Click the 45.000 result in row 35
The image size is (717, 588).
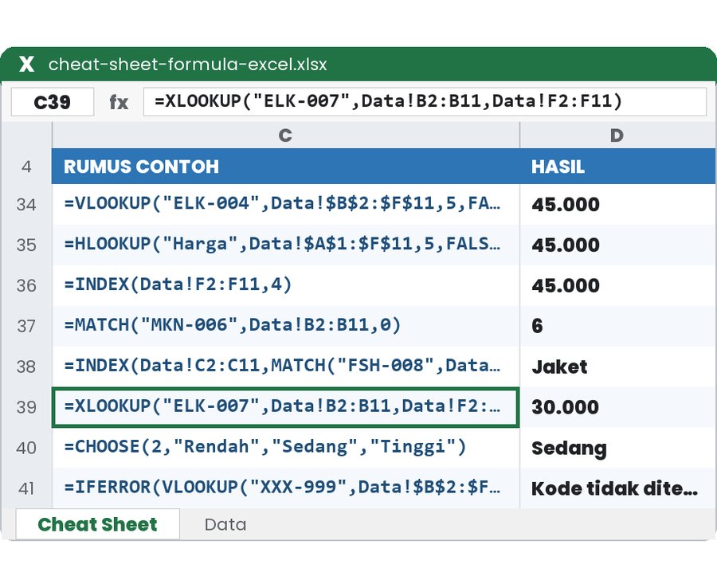point(617,245)
